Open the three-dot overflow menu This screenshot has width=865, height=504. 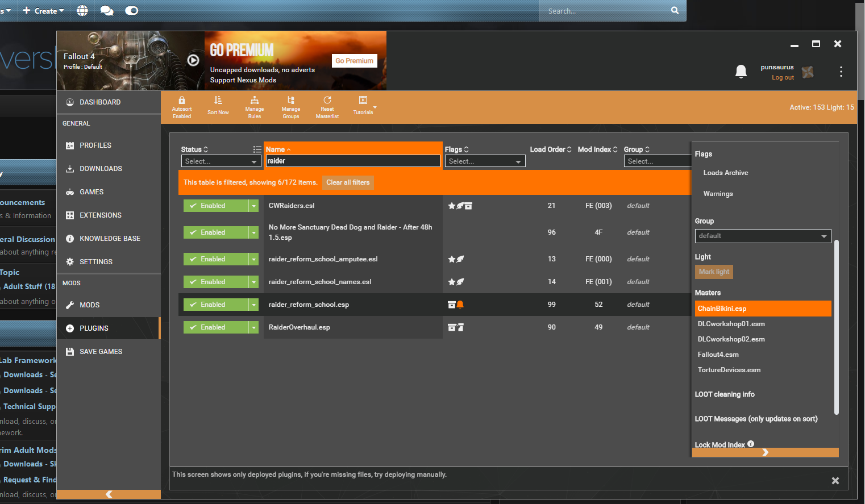click(x=841, y=72)
